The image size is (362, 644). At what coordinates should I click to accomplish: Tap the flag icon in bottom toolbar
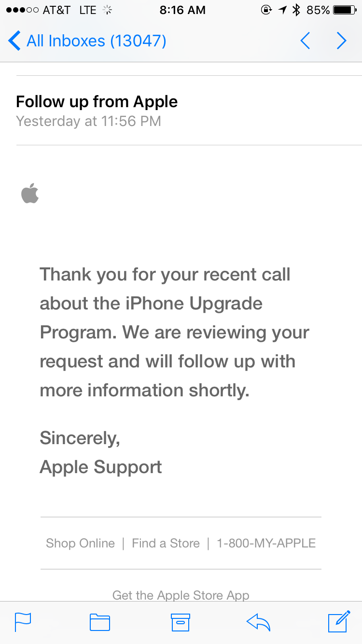tap(23, 622)
